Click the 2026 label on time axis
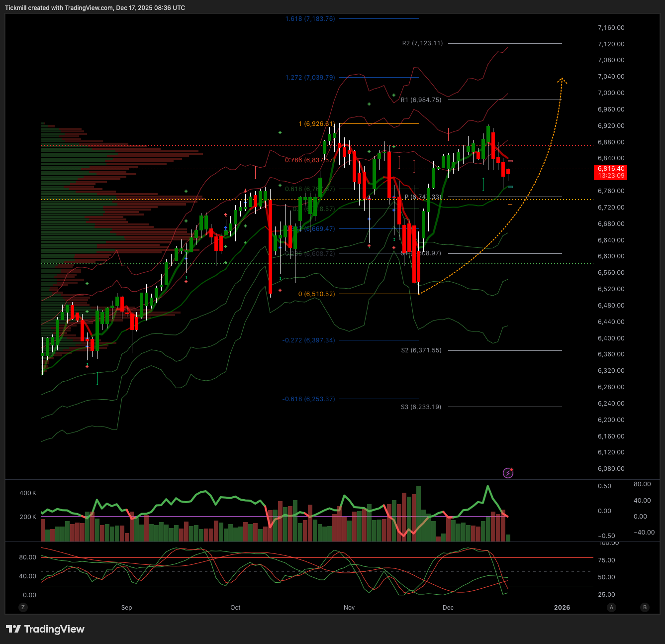This screenshot has width=665, height=644. (x=562, y=608)
